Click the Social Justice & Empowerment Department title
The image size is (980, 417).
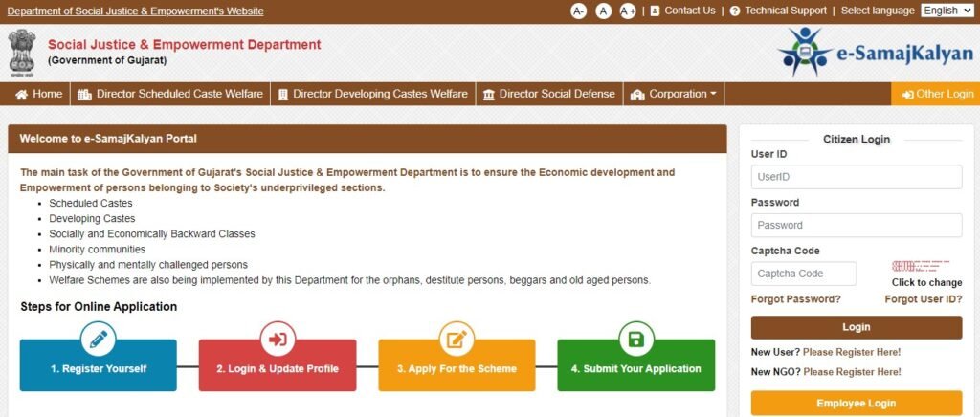click(x=185, y=44)
